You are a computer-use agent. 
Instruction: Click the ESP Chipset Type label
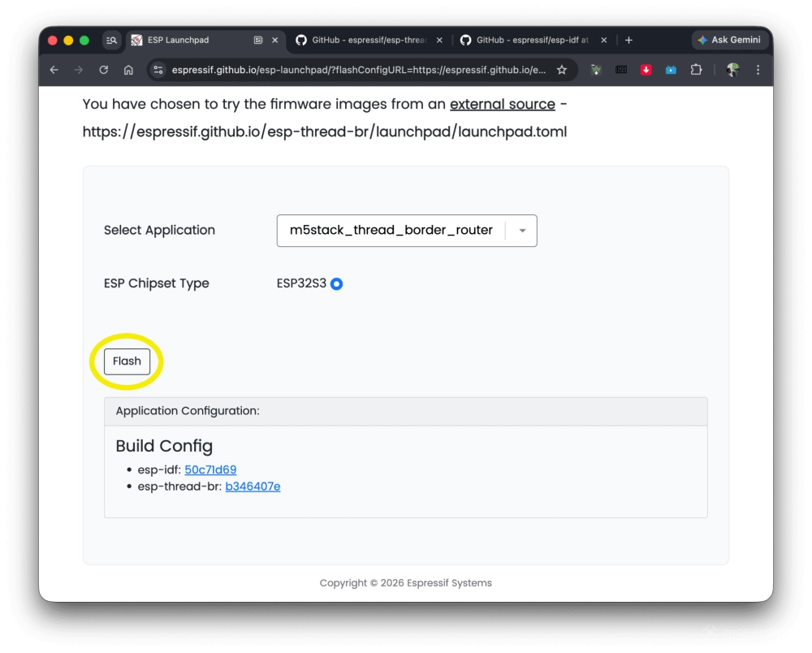click(x=157, y=283)
